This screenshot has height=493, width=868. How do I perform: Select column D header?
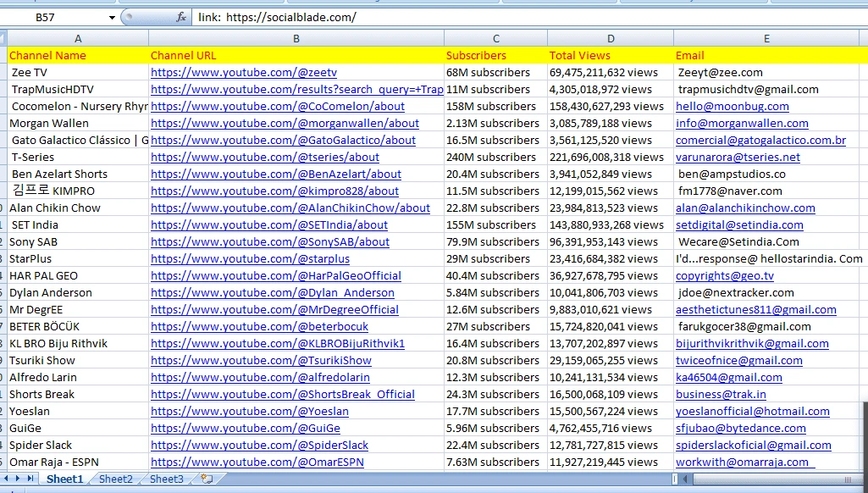tap(611, 38)
